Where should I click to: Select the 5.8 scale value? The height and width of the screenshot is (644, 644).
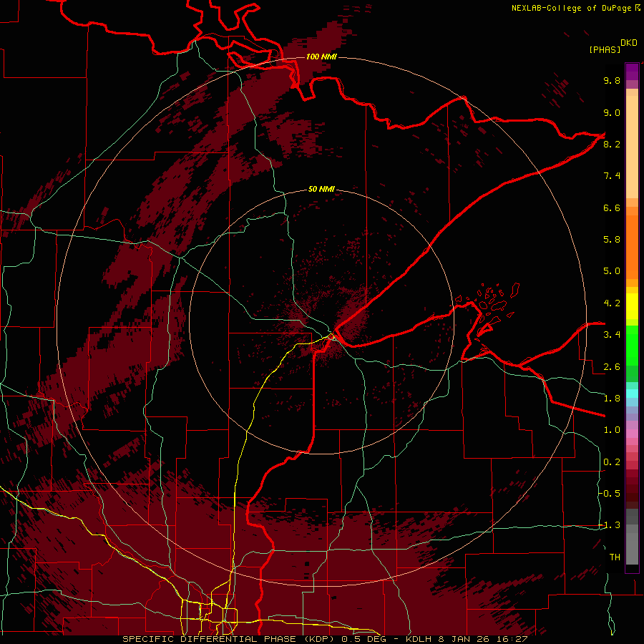[612, 240]
